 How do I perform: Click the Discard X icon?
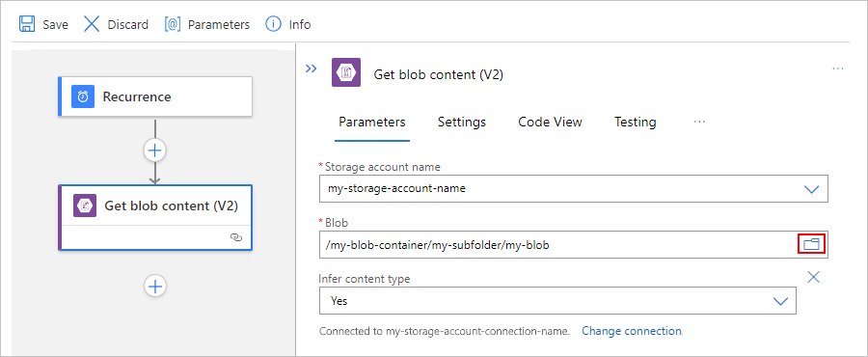pos(92,24)
